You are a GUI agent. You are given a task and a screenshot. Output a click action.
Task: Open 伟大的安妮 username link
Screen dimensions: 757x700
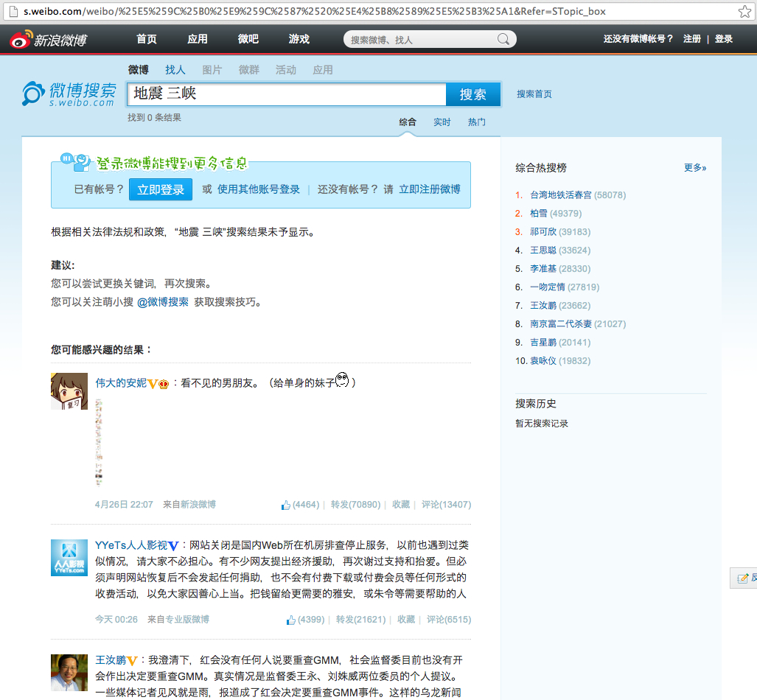pos(121,383)
